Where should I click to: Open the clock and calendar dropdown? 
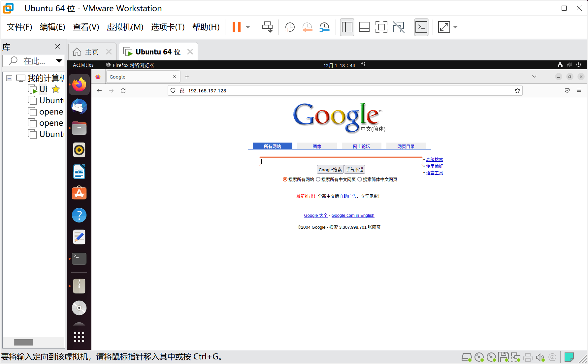(x=339, y=65)
